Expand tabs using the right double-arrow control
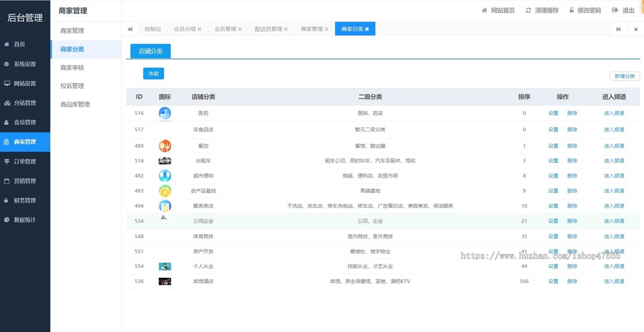Screen dimensions: 644x332 (618, 29)
